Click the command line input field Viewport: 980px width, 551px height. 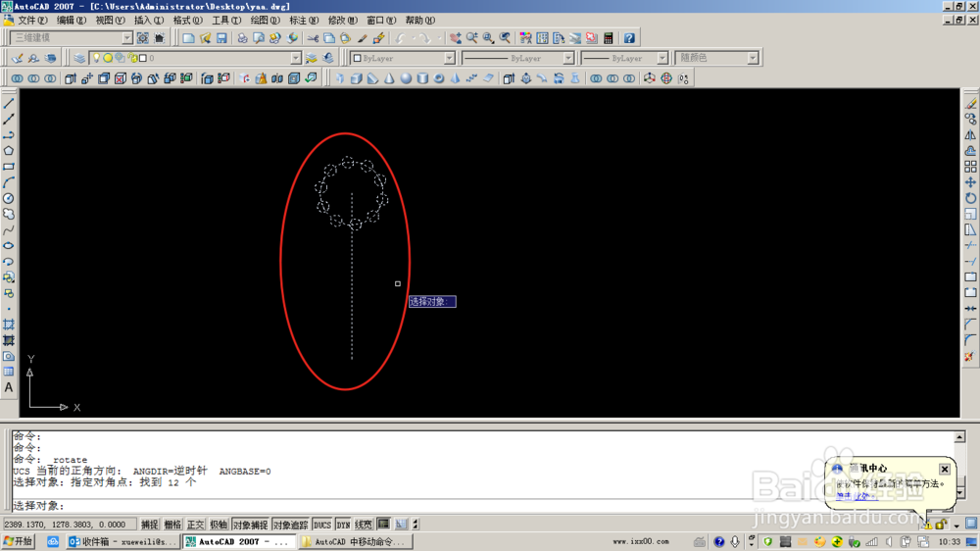pos(481,505)
